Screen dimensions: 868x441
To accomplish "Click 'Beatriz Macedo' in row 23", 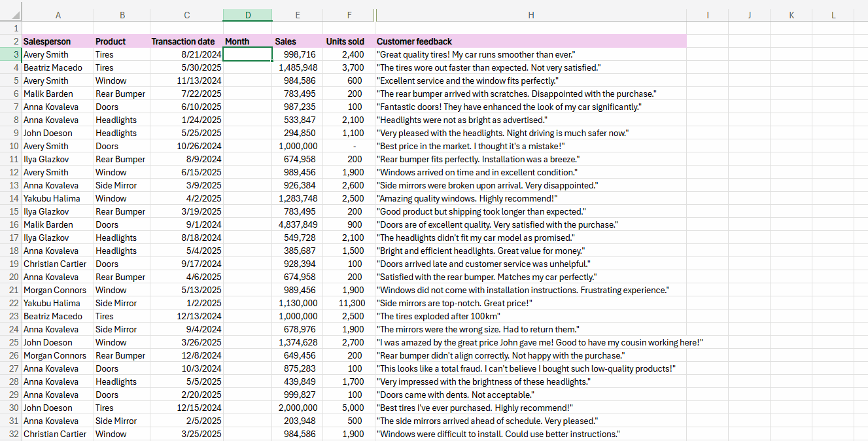I will click(58, 316).
